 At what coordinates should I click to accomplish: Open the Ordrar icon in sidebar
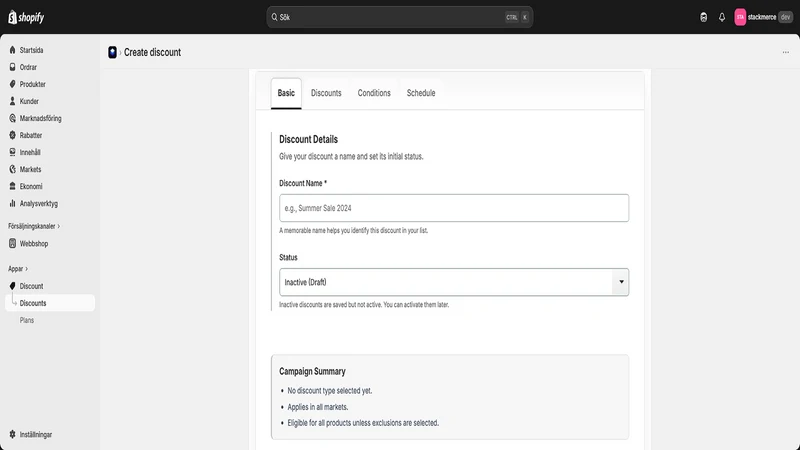[x=12, y=67]
